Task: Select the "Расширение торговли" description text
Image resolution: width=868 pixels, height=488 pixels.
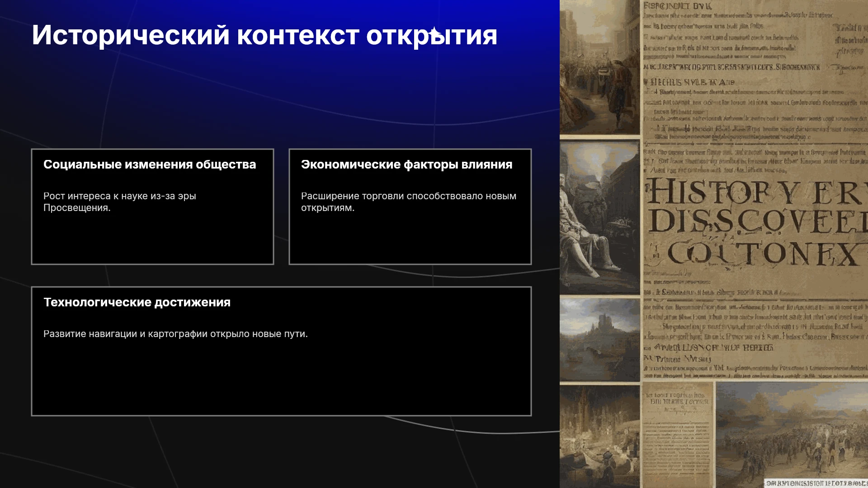Action: [409, 202]
